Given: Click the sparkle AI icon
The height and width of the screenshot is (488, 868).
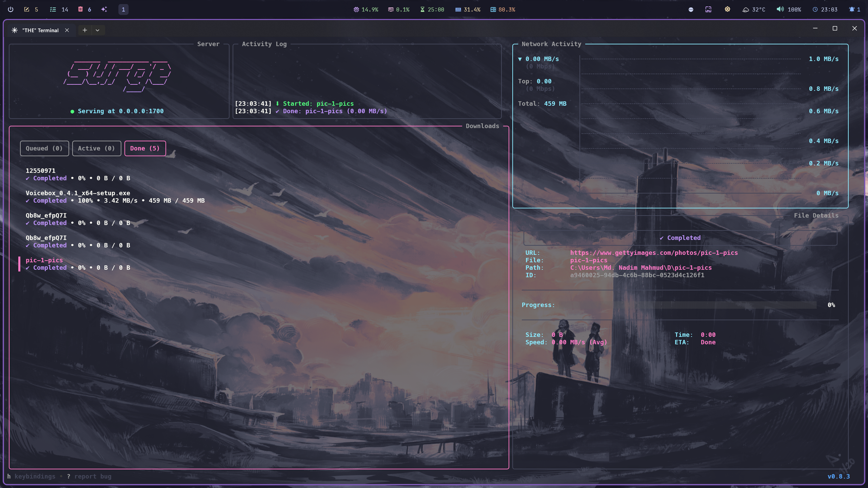Looking at the screenshot, I should (x=104, y=9).
